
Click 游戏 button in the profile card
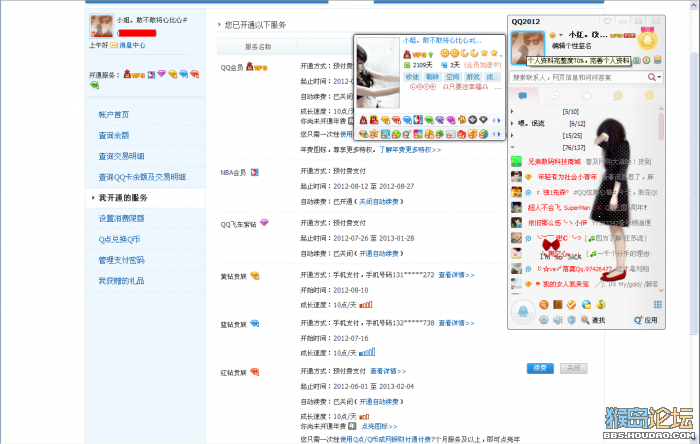(472, 77)
